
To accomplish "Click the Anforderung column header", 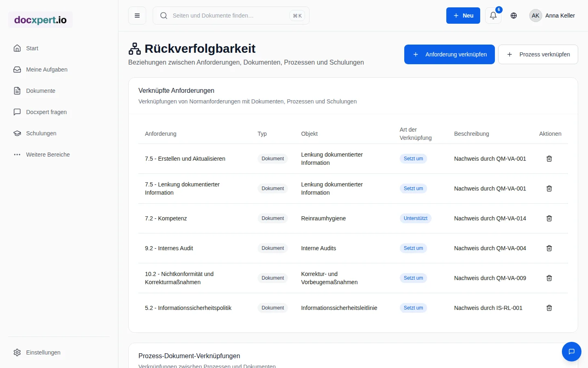I will click(x=160, y=134).
